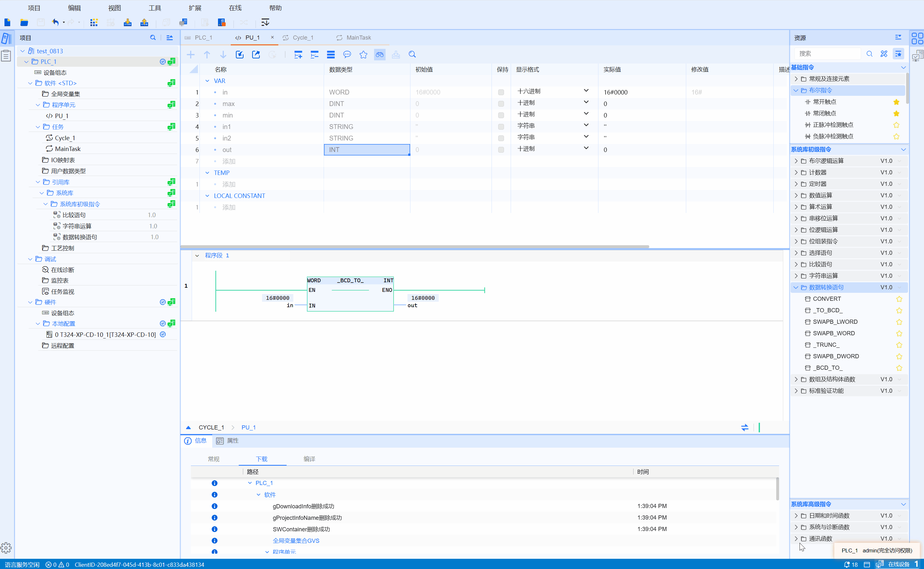This screenshot has width=924, height=569.
Task: Switch to the 编译 info tab
Action: (309, 459)
